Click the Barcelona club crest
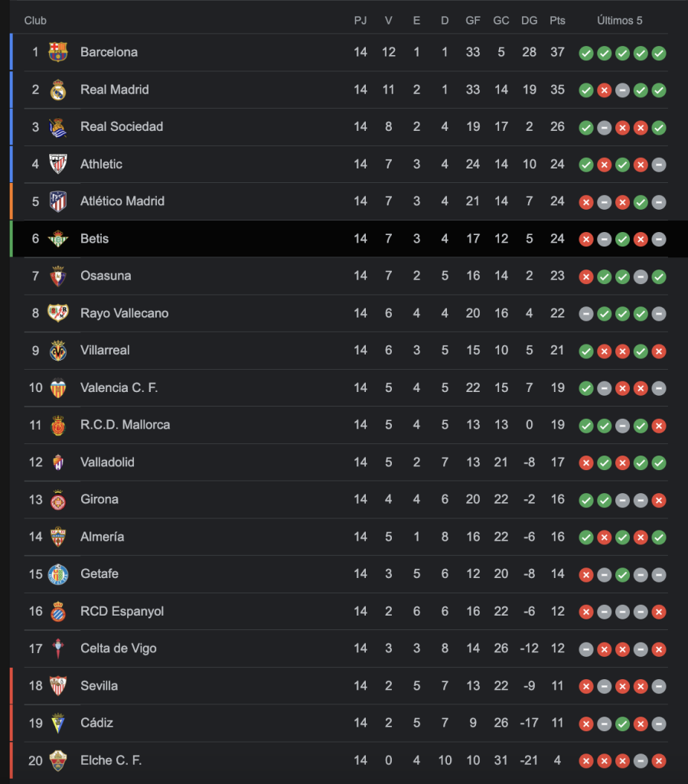688x784 pixels. [58, 52]
